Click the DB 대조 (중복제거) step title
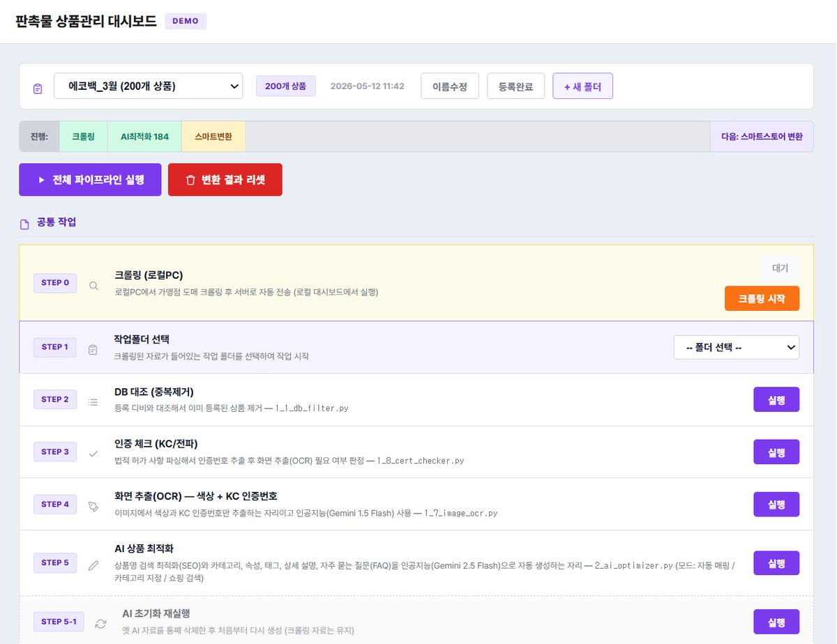 (x=154, y=392)
